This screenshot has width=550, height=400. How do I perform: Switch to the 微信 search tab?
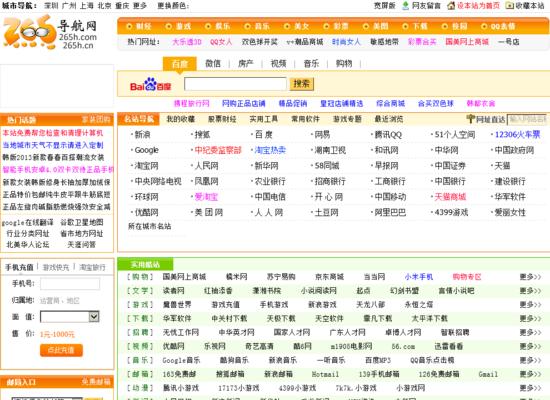pos(213,64)
